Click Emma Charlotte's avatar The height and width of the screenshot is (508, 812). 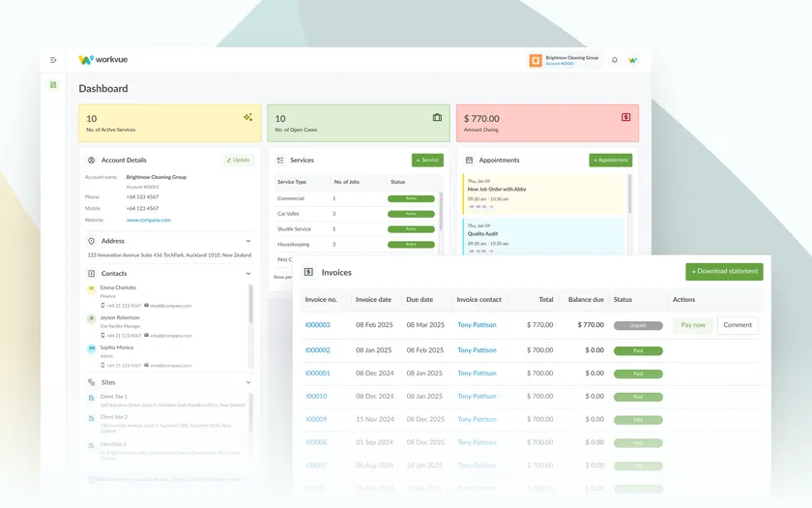(x=92, y=288)
